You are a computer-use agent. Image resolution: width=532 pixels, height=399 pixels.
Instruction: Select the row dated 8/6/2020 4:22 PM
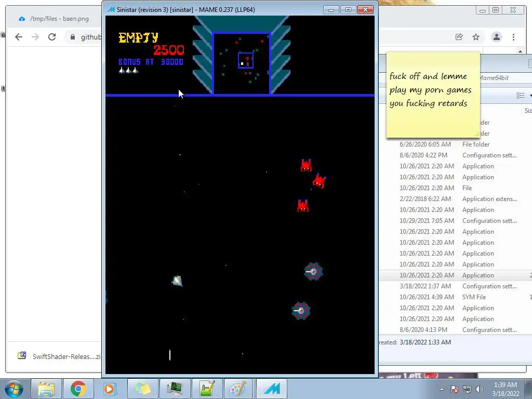[456, 155]
